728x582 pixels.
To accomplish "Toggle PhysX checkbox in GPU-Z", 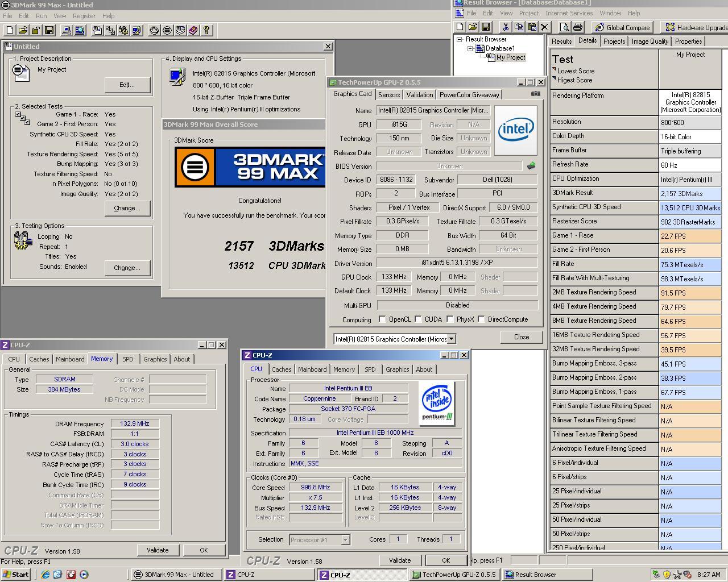I will pos(450,319).
